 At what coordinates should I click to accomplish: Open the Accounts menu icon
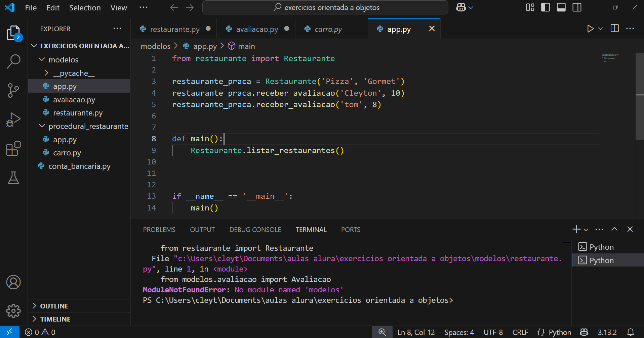tap(13, 282)
